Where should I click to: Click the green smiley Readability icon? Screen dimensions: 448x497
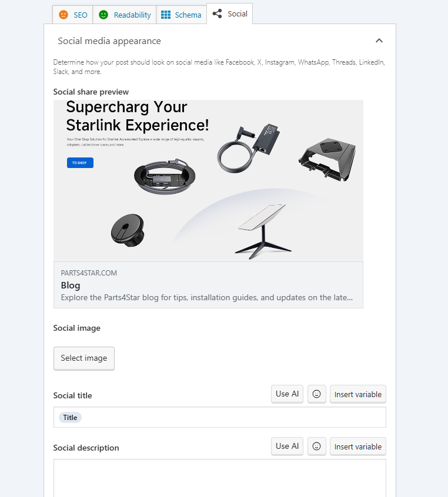[103, 15]
